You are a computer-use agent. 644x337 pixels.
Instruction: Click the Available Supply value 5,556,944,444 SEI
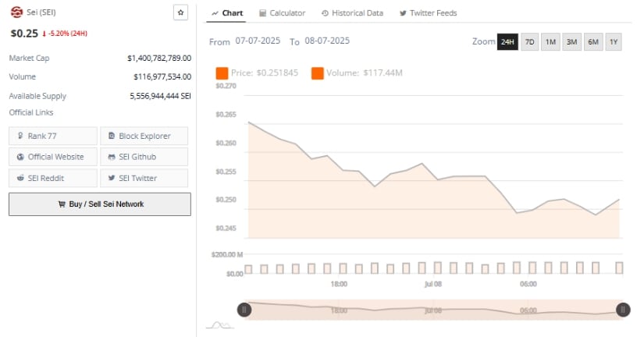(x=160, y=96)
